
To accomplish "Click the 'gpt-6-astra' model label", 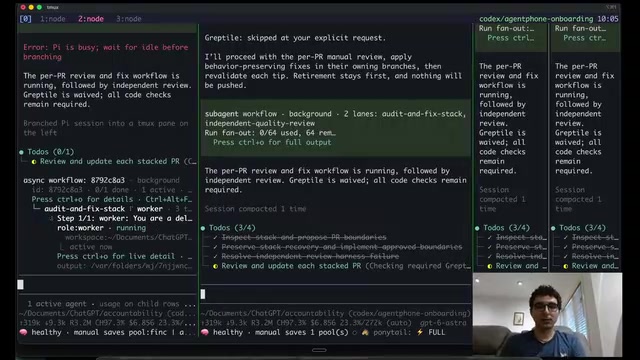I will click(x=443, y=322).
